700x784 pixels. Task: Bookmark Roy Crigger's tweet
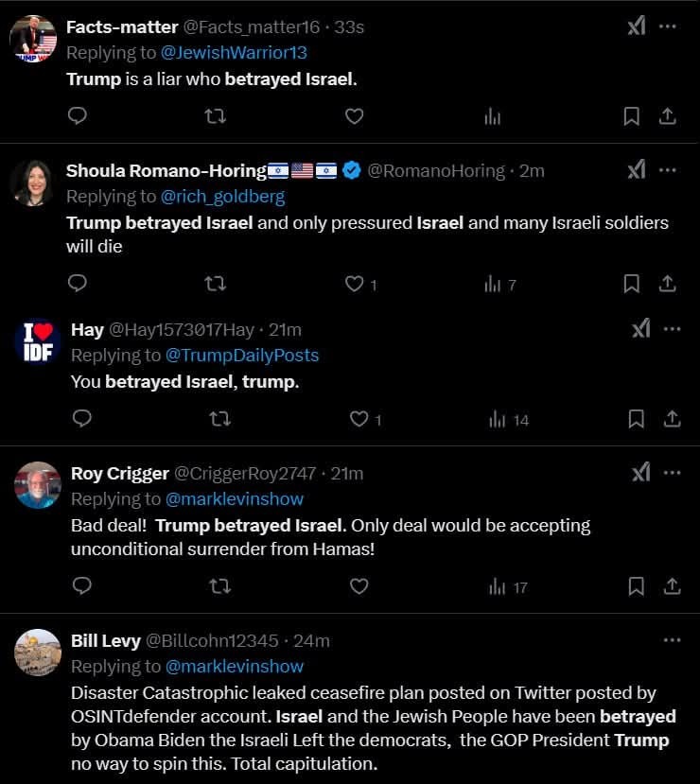tap(637, 586)
